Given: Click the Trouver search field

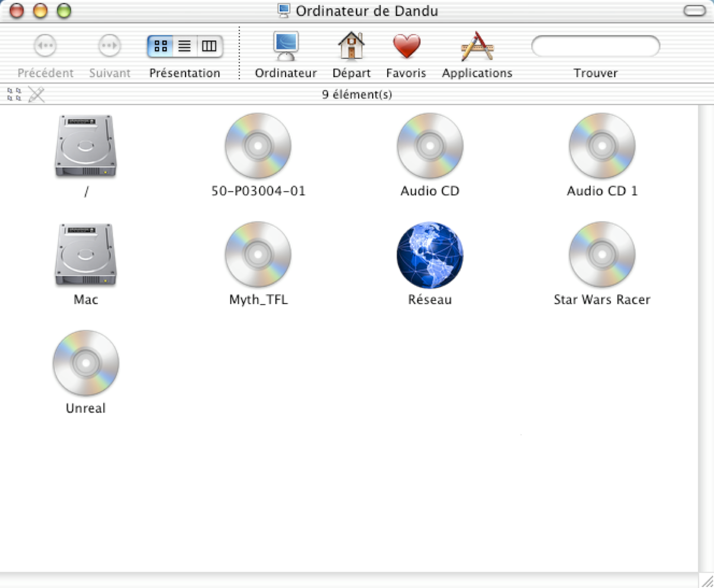Looking at the screenshot, I should [x=596, y=46].
